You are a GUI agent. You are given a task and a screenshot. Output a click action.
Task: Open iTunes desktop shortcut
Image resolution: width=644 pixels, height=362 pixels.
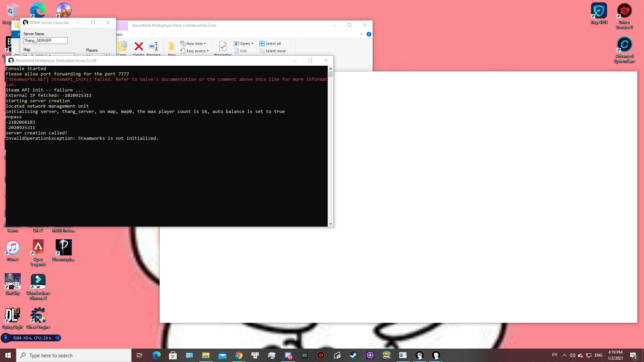(x=12, y=251)
